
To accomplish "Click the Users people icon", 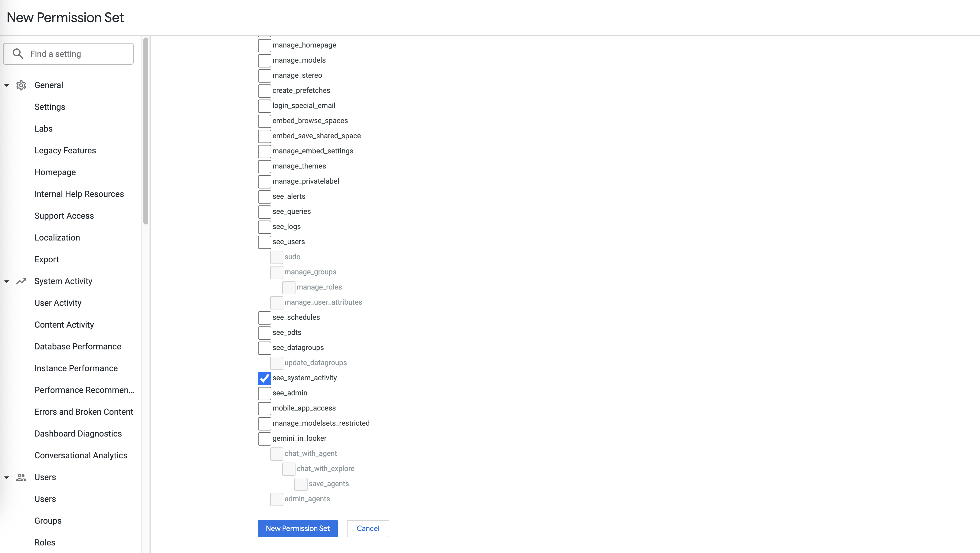I will tap(21, 477).
